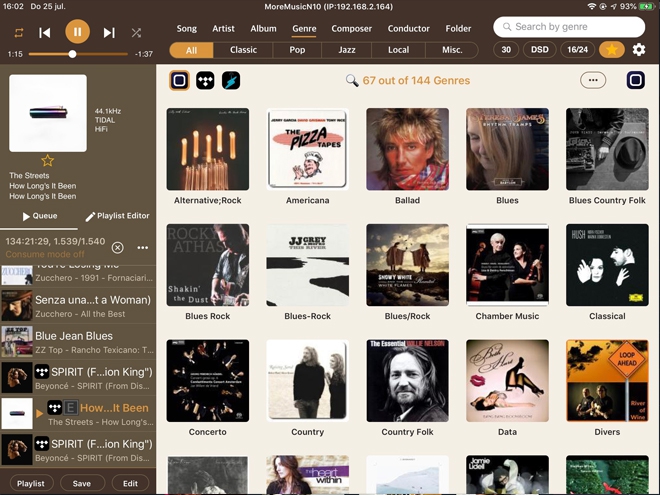Select the Pop genre filter
Viewport: 660px width, 495px height.
(x=297, y=50)
